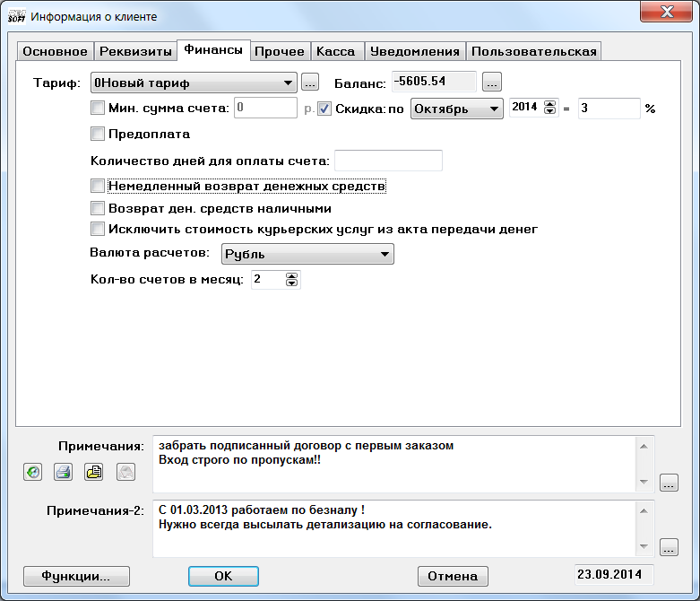Close the Информация о клиенте window
The image size is (700, 601).
coord(666,11)
